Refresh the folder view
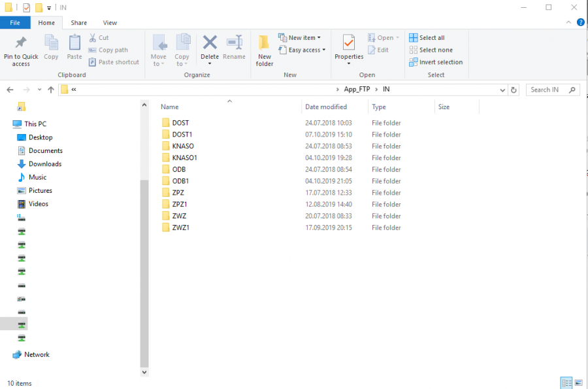 [x=514, y=90]
